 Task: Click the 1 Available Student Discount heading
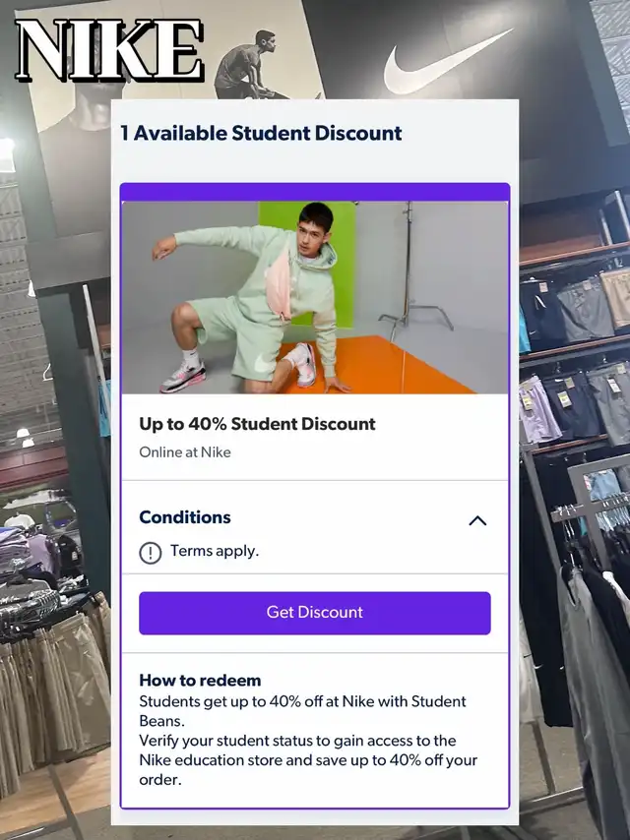pyautogui.click(x=261, y=133)
